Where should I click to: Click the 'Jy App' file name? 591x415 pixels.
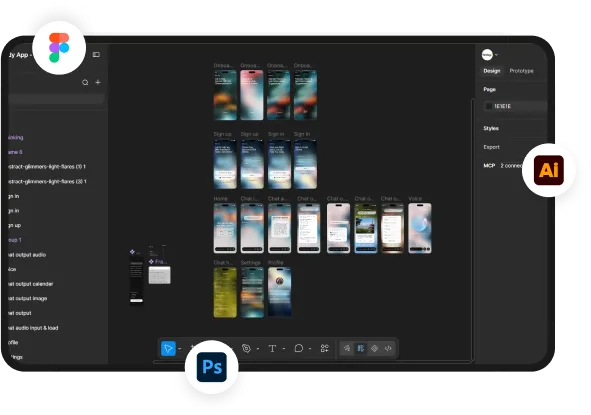18,55
